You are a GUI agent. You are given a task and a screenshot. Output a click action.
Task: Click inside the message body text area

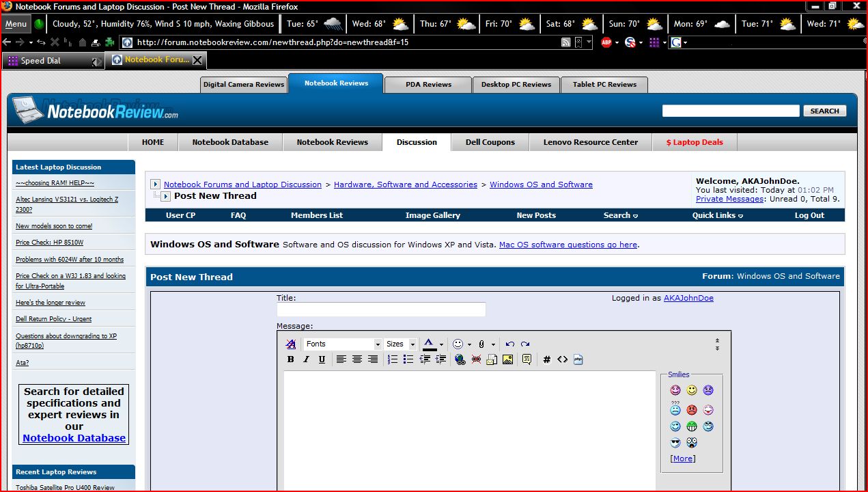click(x=470, y=430)
